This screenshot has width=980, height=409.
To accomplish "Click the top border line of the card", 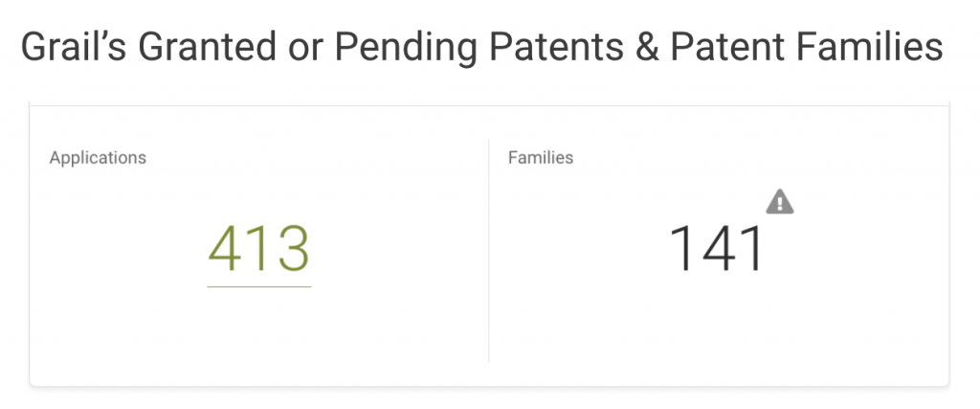I will (489, 106).
